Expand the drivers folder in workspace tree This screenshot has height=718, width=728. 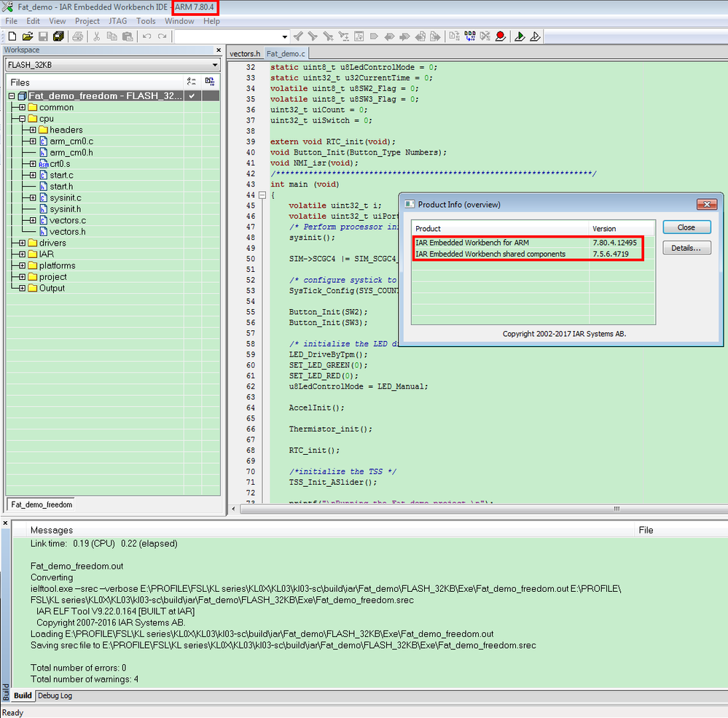coord(22,243)
